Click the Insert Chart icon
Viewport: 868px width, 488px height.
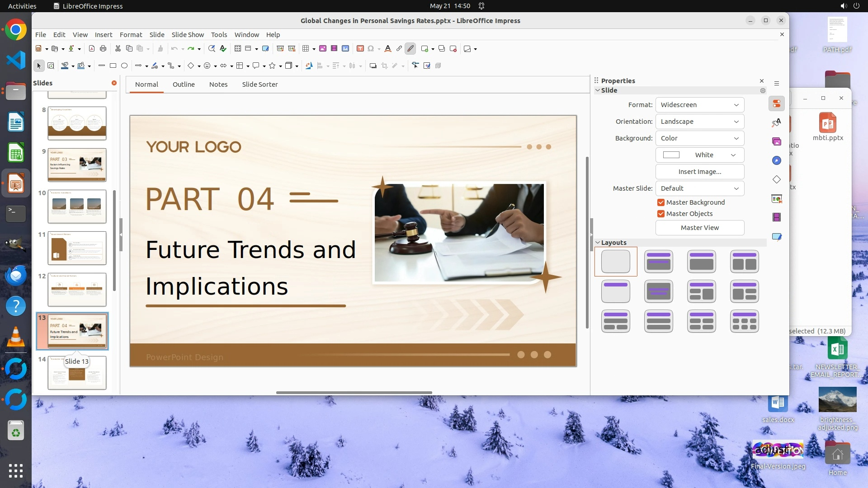coord(345,49)
